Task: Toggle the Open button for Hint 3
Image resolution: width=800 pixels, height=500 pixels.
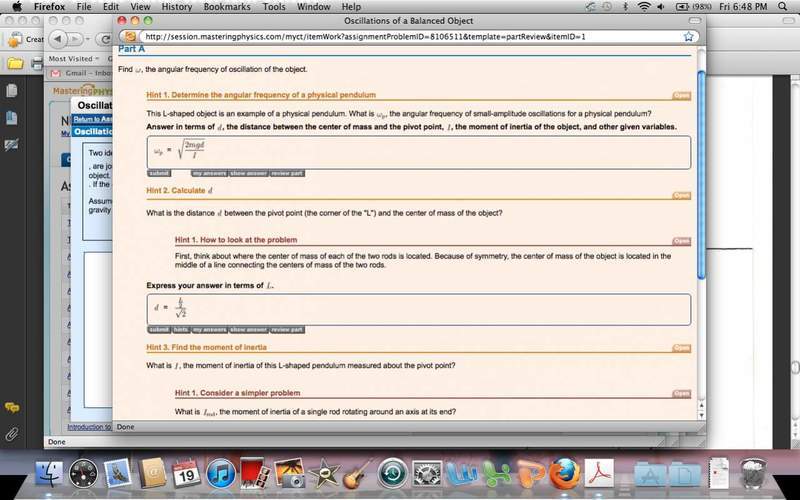Action: (681, 348)
